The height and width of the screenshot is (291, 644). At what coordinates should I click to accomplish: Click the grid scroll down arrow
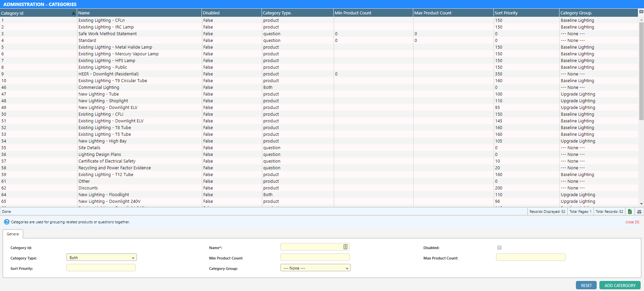coord(641,203)
